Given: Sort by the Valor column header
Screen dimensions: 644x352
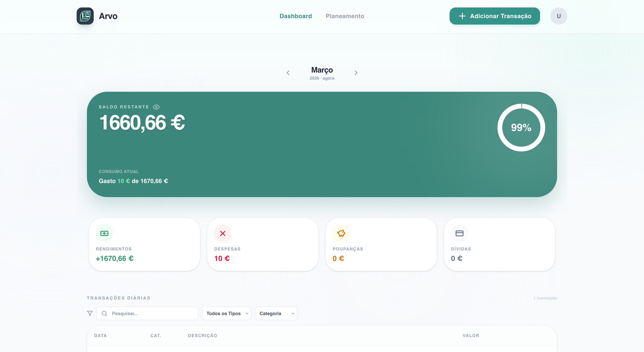Looking at the screenshot, I should point(471,336).
